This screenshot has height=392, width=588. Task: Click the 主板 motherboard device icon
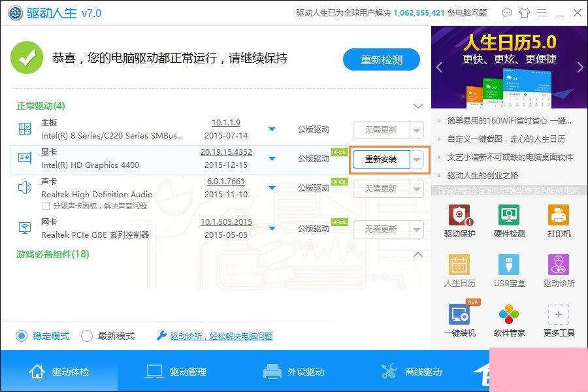click(25, 129)
